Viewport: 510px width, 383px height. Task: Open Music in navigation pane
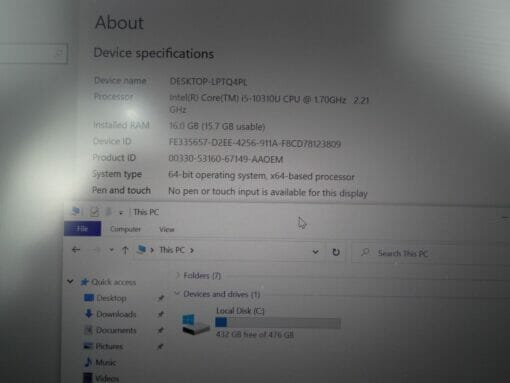(x=106, y=362)
